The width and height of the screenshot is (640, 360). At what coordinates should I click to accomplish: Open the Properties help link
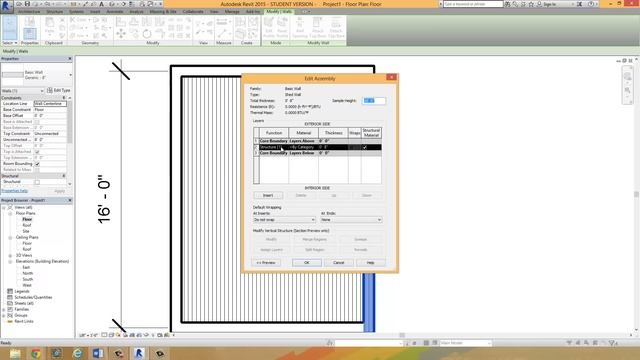(15, 191)
